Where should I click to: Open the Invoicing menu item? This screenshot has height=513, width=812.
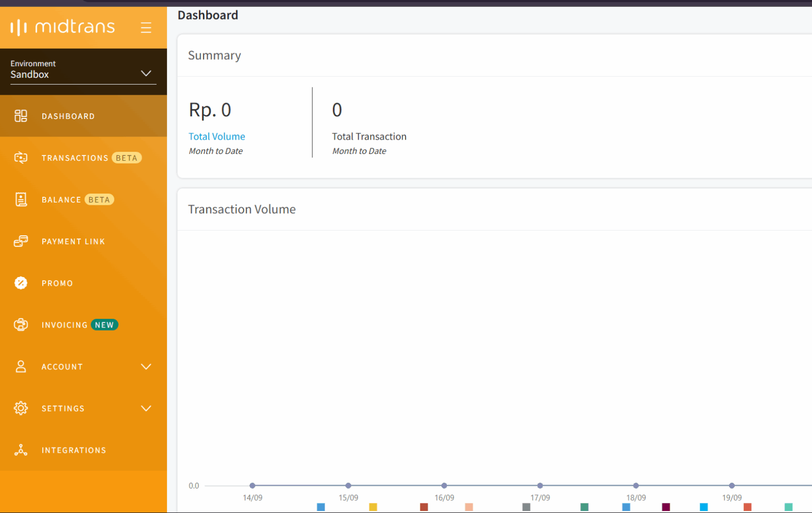point(64,325)
